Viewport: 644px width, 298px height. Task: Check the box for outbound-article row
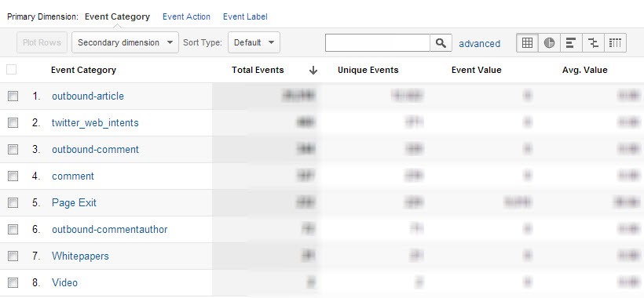(13, 96)
